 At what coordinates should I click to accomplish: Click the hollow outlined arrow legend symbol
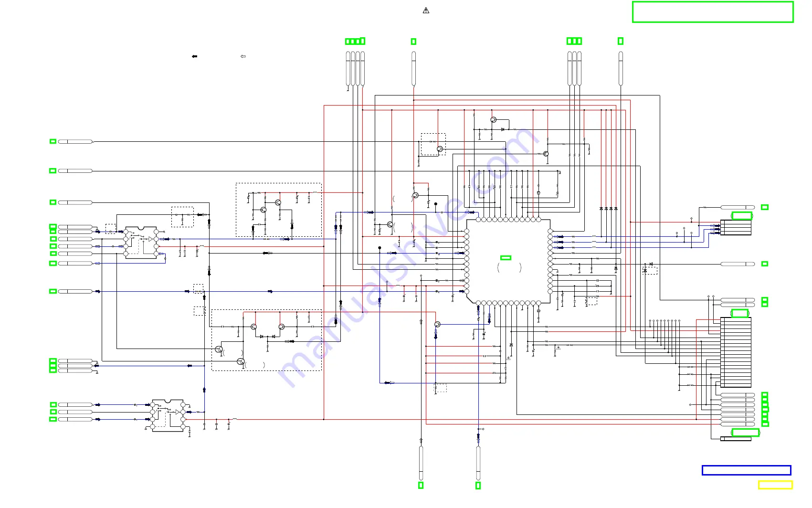pyautogui.click(x=243, y=56)
